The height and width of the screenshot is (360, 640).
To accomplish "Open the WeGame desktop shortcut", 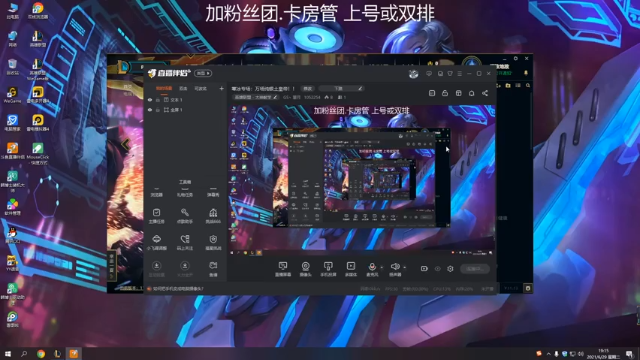I will coord(12,95).
